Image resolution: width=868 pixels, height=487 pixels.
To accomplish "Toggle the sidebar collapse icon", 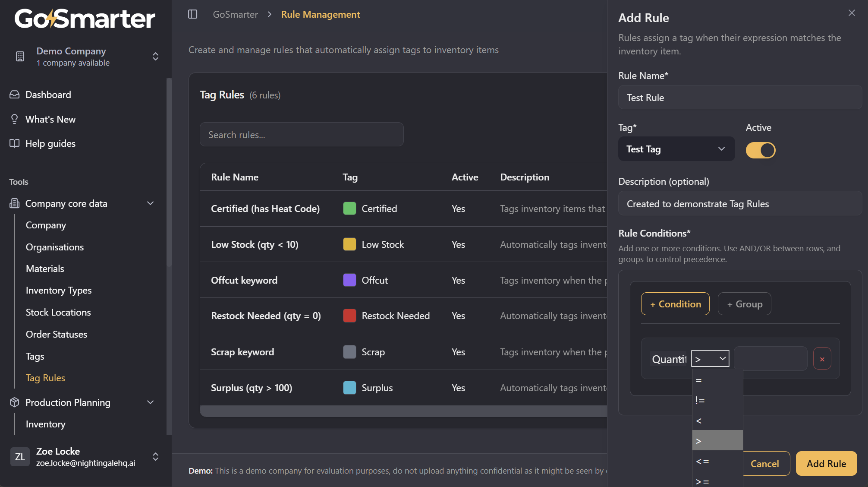I will pos(192,14).
